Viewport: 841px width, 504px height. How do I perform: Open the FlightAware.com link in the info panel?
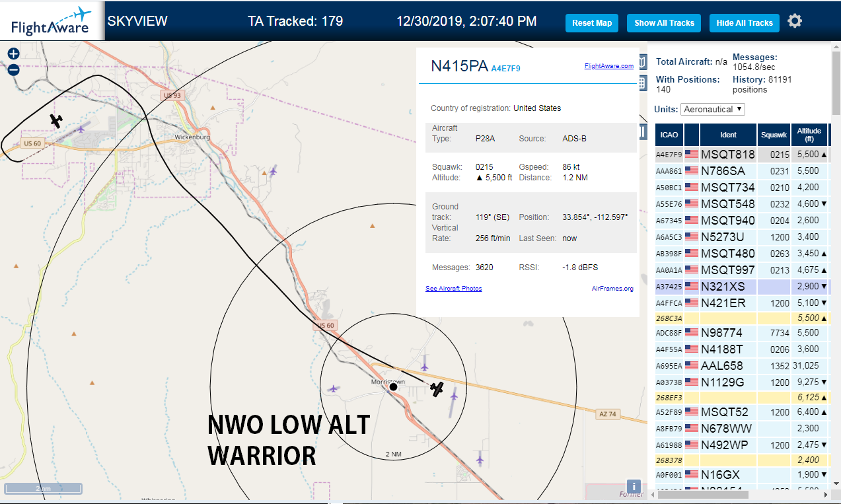coord(609,66)
